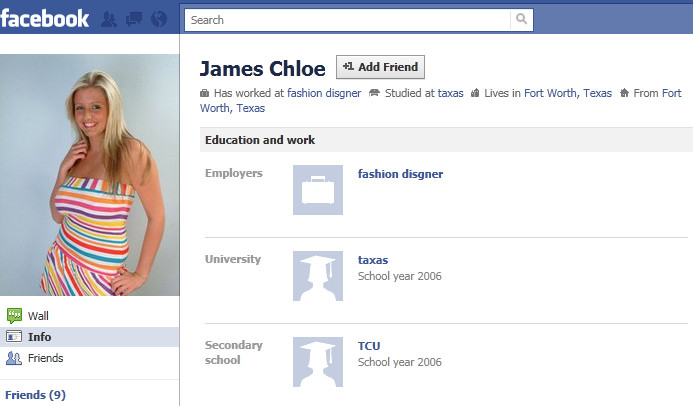Open James Chloe's profile photo
The height and width of the screenshot is (406, 693).
(x=90, y=175)
